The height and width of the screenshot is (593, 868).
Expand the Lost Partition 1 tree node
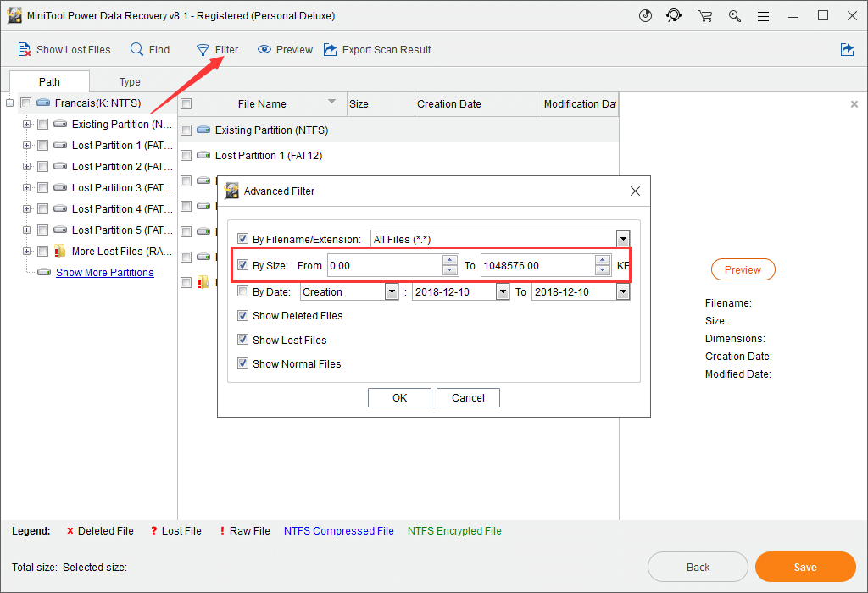pos(26,146)
